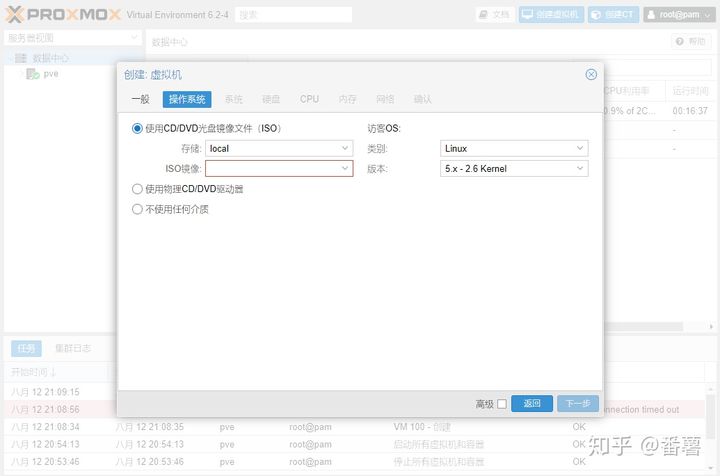Switch to the 一般 tab
720x476 pixels.
tap(140, 99)
